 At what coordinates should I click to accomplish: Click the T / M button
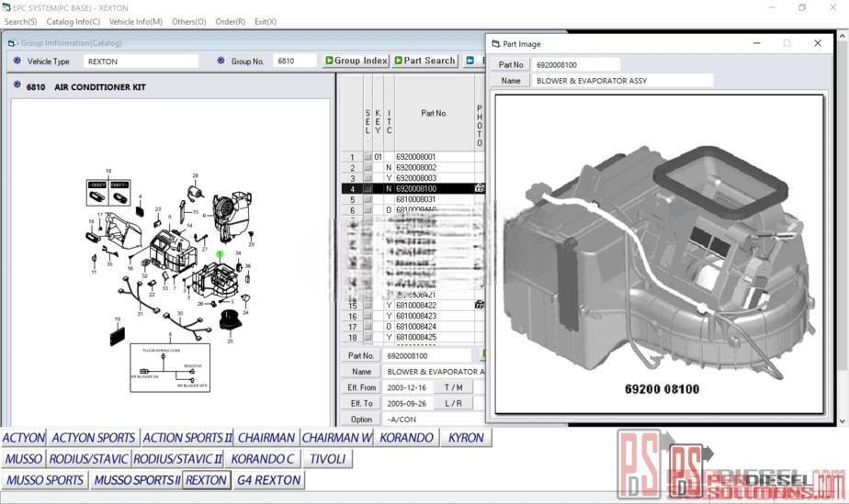pos(454,387)
